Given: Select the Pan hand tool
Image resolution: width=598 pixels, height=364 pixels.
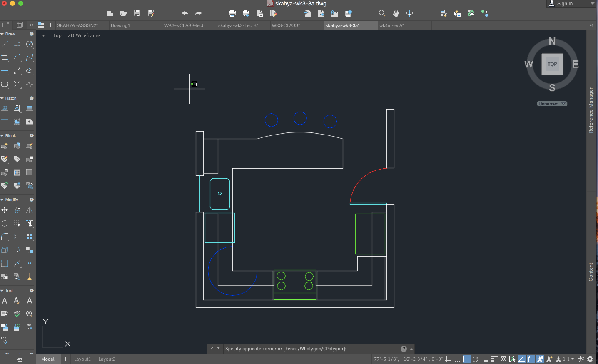Looking at the screenshot, I should pyautogui.click(x=396, y=13).
